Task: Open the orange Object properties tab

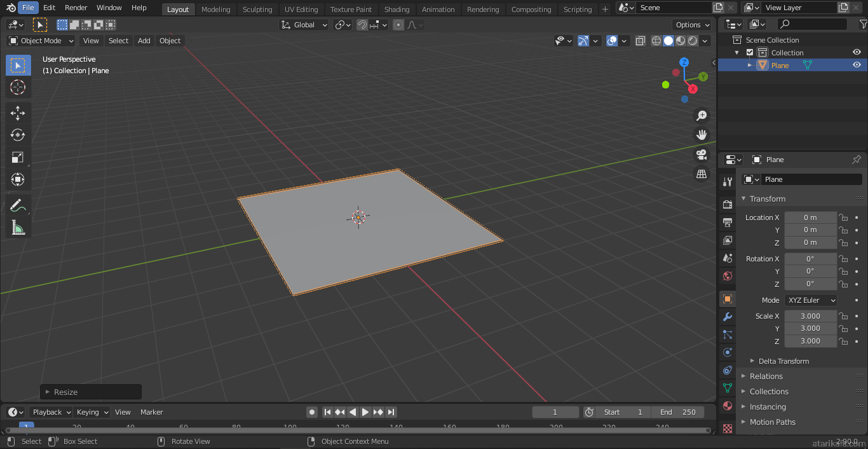Action: click(x=728, y=299)
